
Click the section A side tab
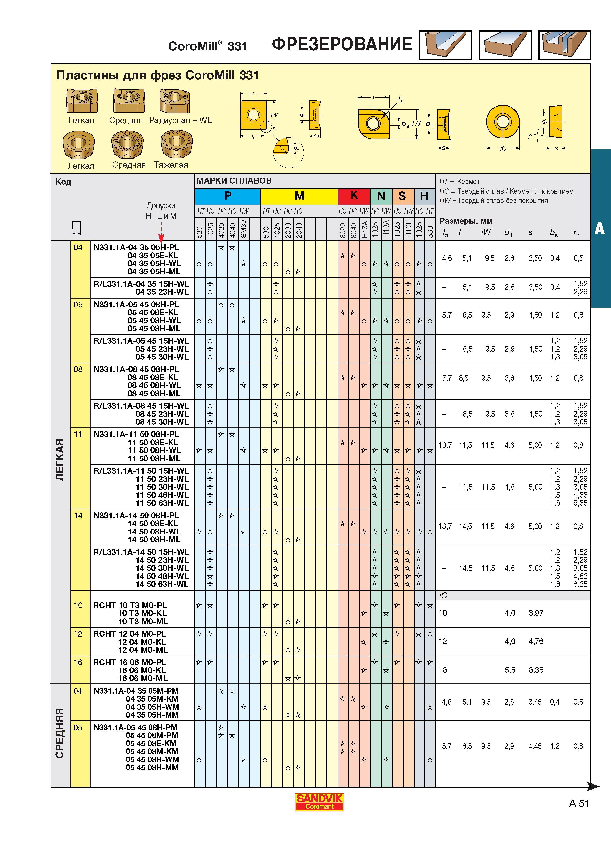tap(601, 228)
